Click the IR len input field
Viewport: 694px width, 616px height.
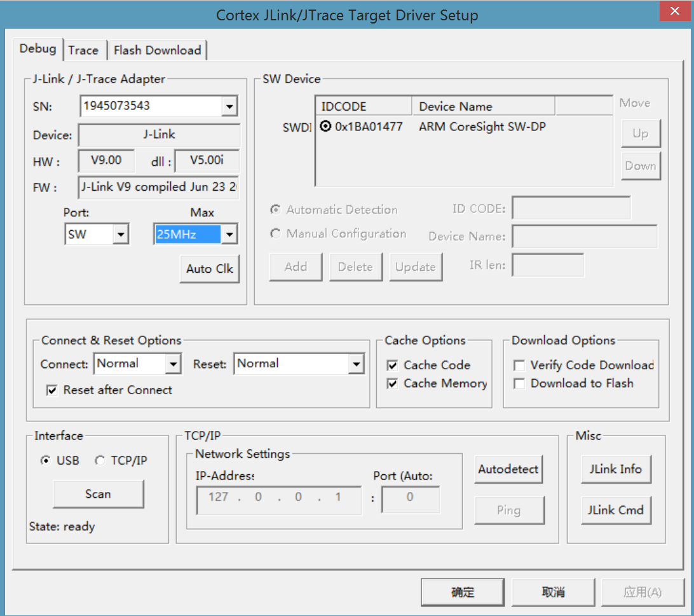pyautogui.click(x=548, y=265)
